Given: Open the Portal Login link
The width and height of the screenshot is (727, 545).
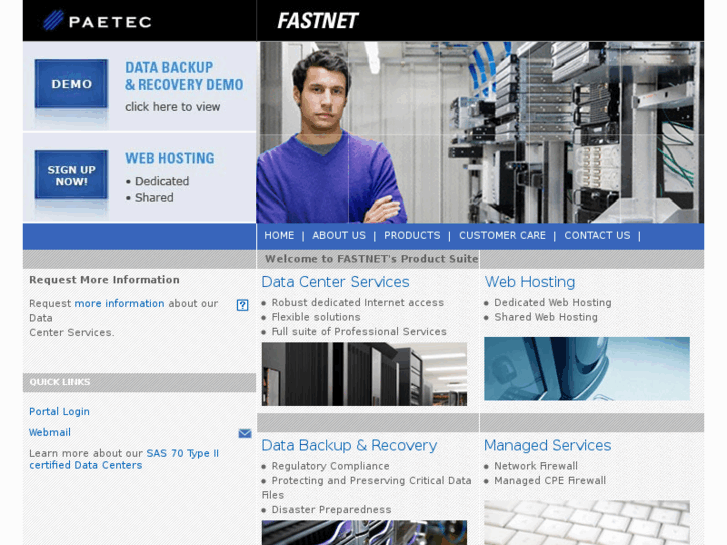Looking at the screenshot, I should [59, 411].
